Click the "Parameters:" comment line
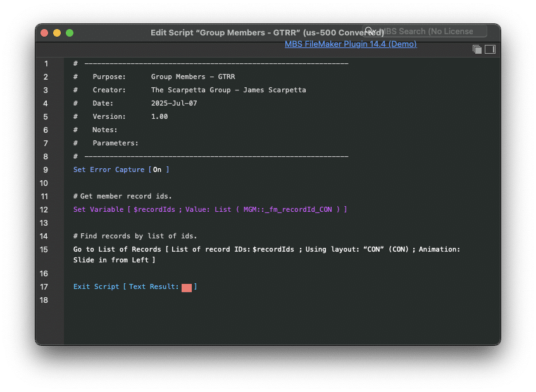Viewport: 536px width, 392px height. tap(106, 143)
